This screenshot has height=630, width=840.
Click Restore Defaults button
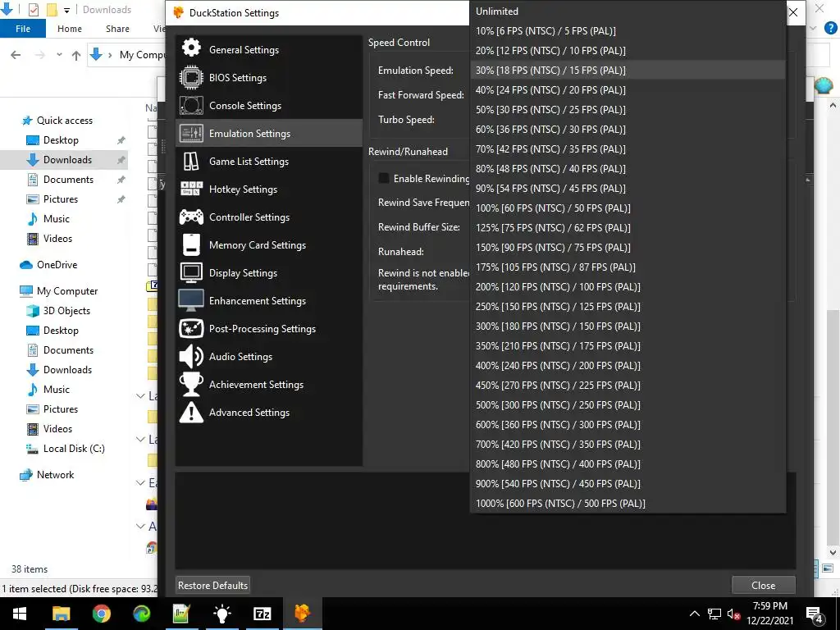212,586
